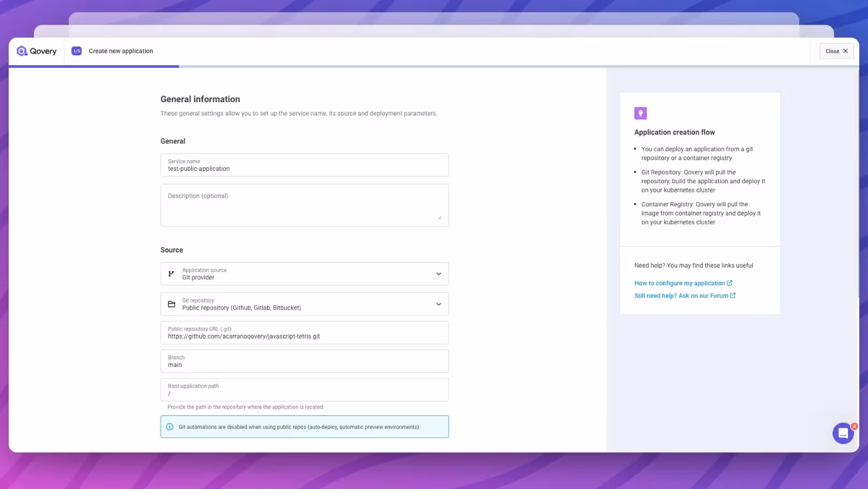
Task: Click the Application creation flow heading
Action: coord(675,132)
